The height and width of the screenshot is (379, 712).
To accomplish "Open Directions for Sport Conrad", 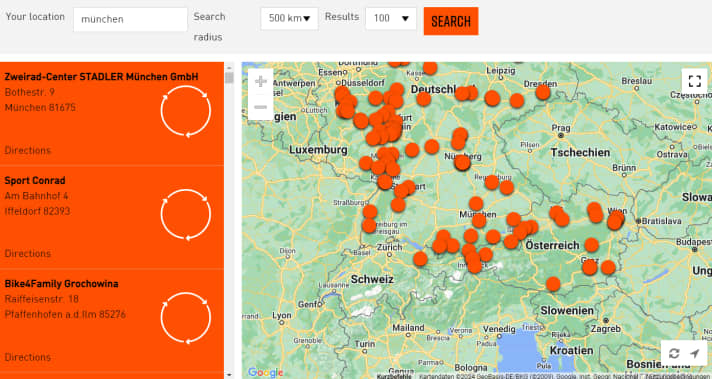I will click(x=28, y=253).
